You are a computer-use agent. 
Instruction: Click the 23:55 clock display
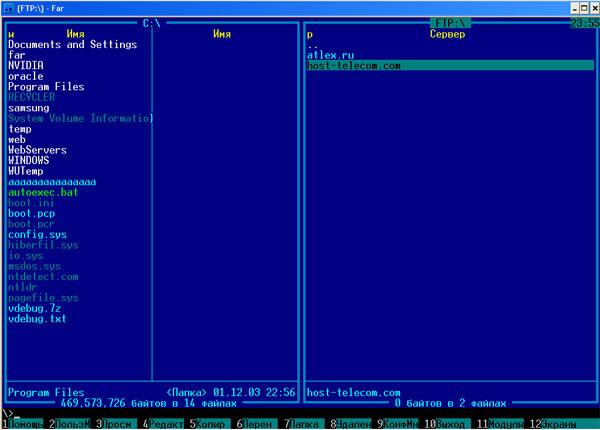(x=585, y=23)
